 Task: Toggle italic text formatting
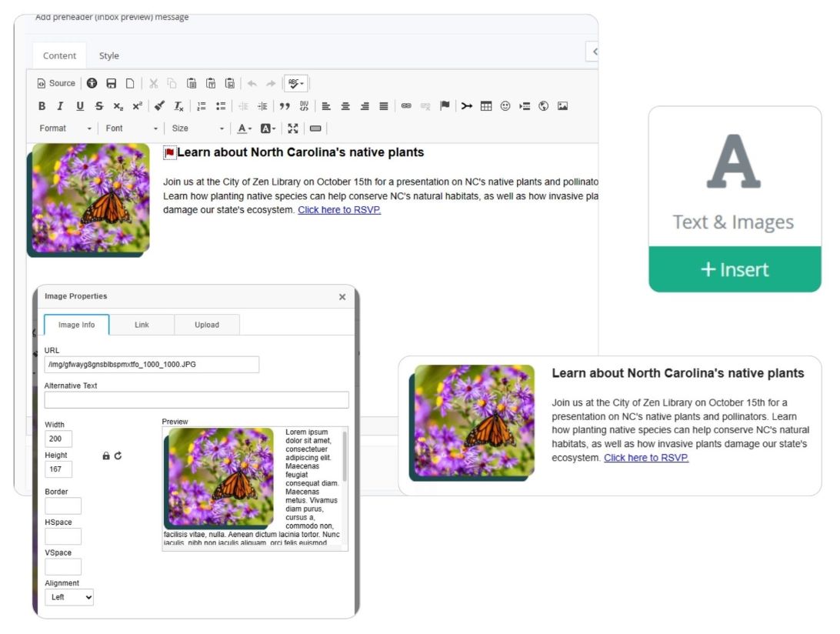(60, 106)
